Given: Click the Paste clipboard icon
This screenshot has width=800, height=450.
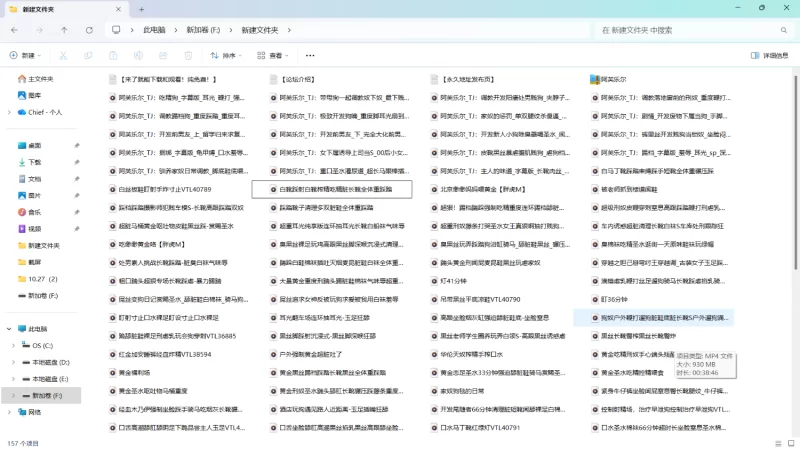Looking at the screenshot, I should [x=113, y=55].
